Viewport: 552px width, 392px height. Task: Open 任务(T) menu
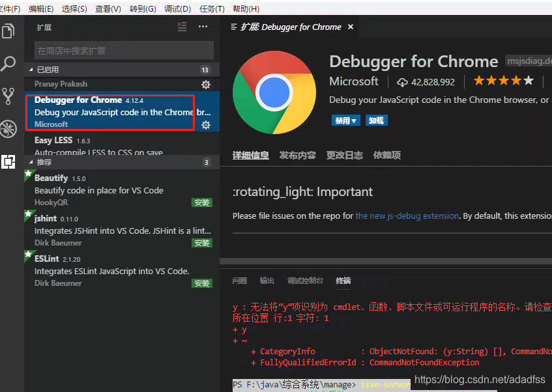[212, 9]
